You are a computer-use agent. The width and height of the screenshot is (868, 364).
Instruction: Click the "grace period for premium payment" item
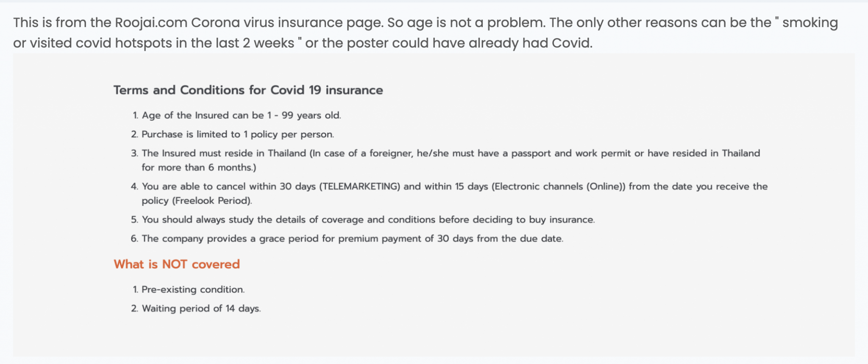[352, 238]
